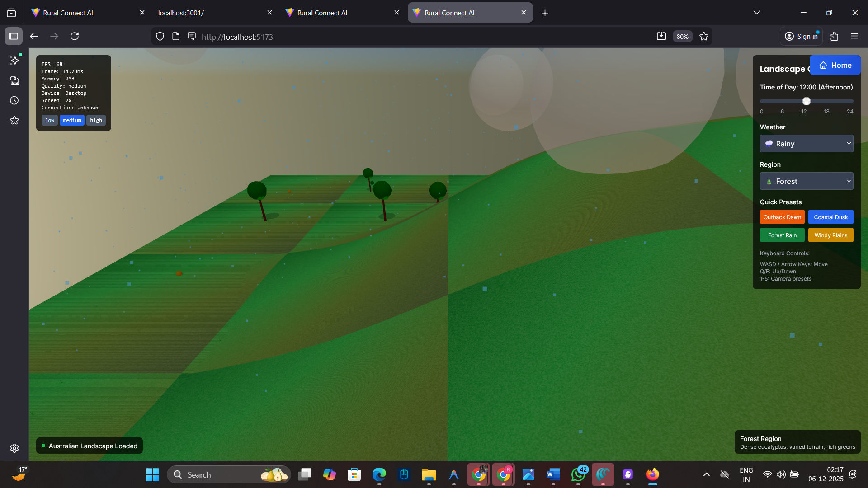Click the browser sidebar toggle icon

point(14,36)
